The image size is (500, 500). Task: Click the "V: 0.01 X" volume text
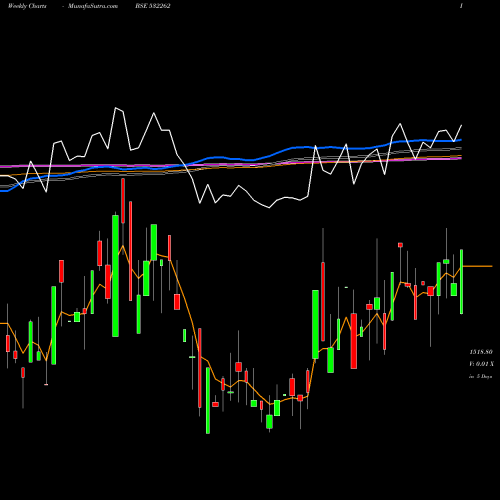coord(481,364)
